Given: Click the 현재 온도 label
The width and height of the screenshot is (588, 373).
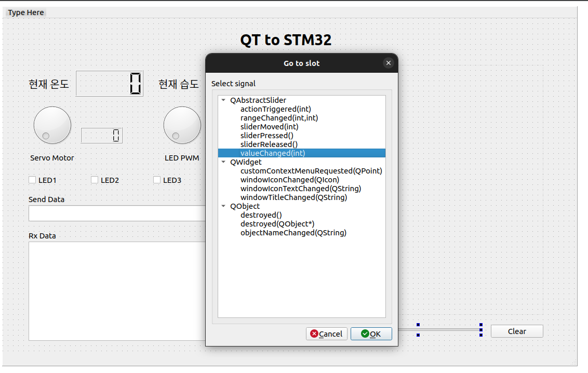Looking at the screenshot, I should point(49,84).
